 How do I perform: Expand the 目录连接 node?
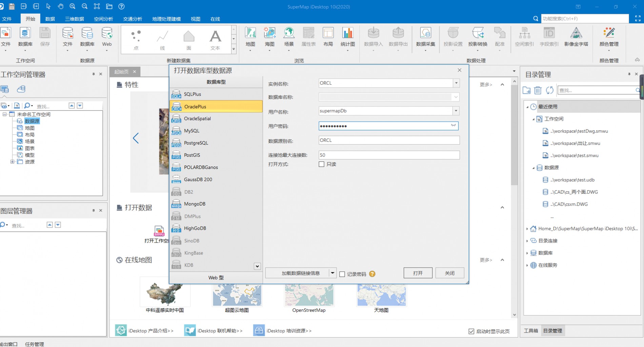[527, 241]
